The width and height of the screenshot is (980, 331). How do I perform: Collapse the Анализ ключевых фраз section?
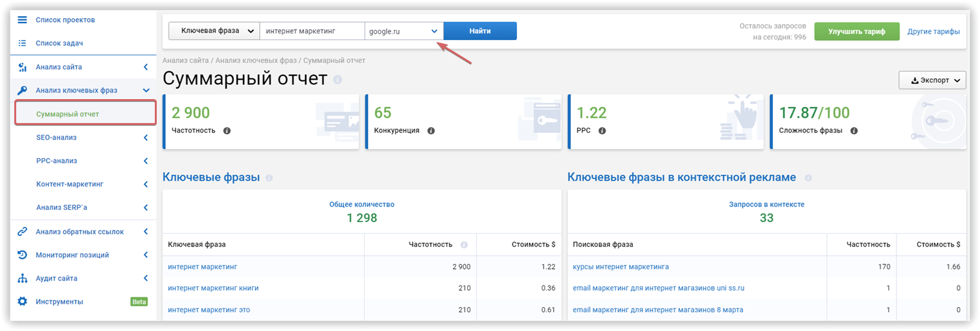point(146,91)
